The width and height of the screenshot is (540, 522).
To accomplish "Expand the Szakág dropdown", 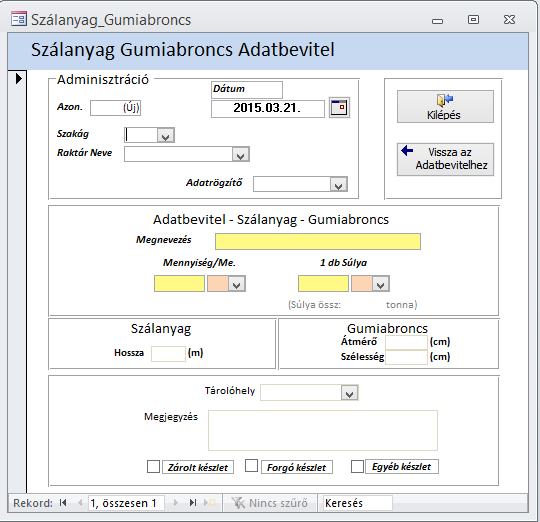I will pyautogui.click(x=166, y=135).
